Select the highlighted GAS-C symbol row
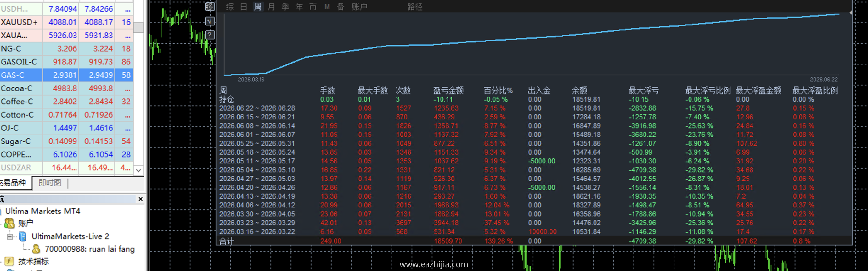This screenshot has width=868, height=271. point(67,75)
